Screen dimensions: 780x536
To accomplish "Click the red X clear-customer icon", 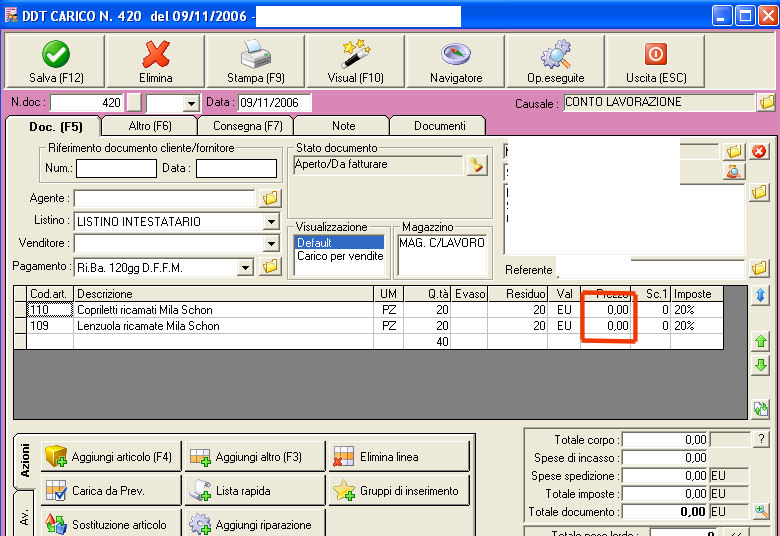I will pyautogui.click(x=759, y=151).
